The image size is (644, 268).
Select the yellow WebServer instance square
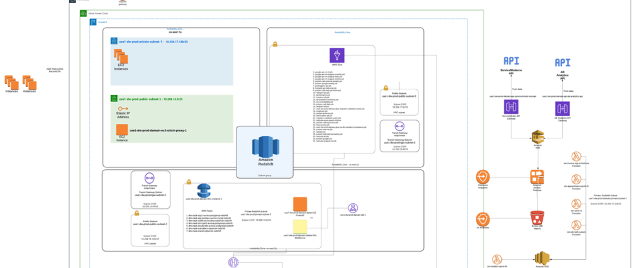pyautogui.click(x=300, y=226)
